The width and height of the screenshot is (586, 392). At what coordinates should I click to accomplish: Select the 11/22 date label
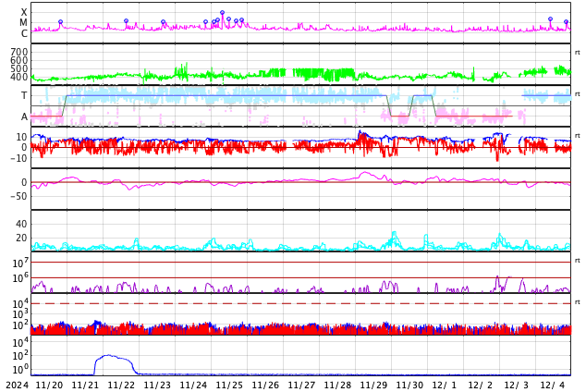[x=121, y=386]
